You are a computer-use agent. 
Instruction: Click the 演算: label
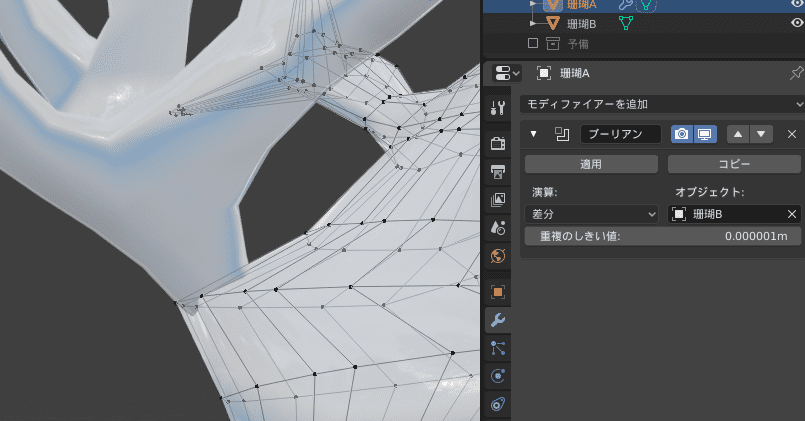[x=545, y=192]
